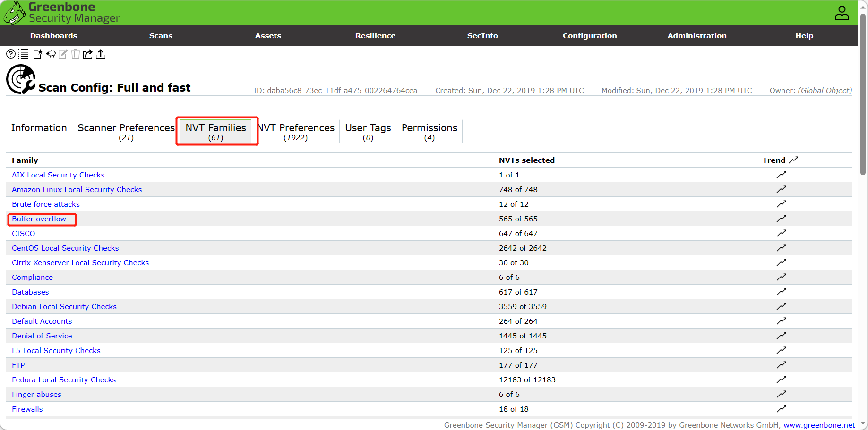Click trend icon in the Databases row

pyautogui.click(x=782, y=292)
